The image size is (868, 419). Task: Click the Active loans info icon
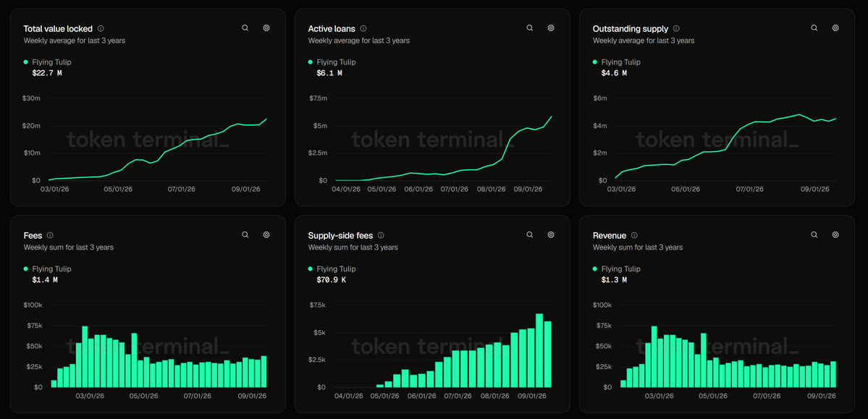coord(363,28)
